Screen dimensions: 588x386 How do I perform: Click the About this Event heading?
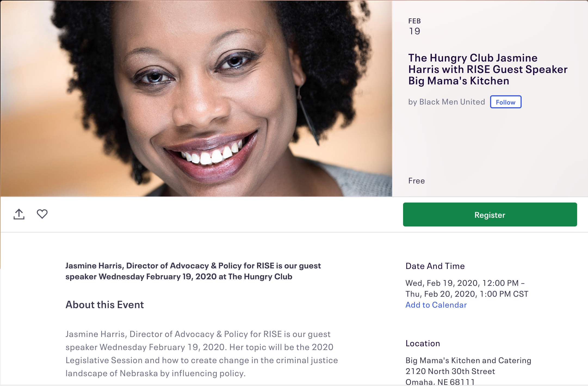pyautogui.click(x=105, y=305)
